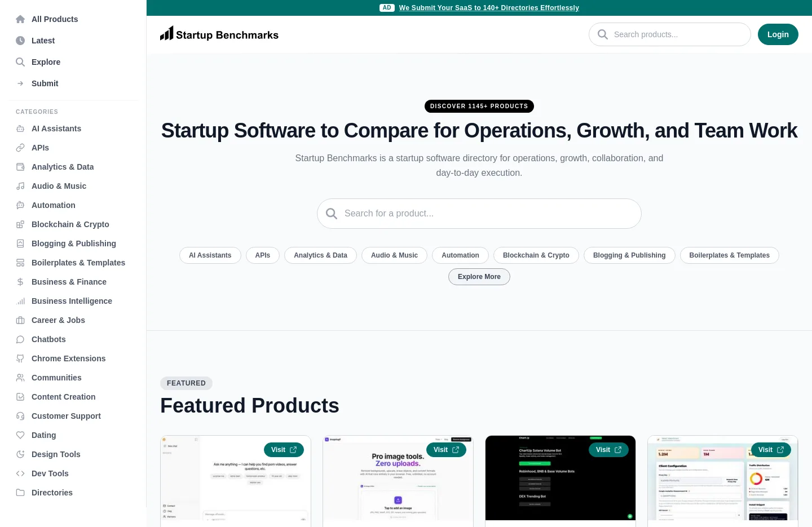Click the arrow icon beside Submit

pyautogui.click(x=20, y=83)
